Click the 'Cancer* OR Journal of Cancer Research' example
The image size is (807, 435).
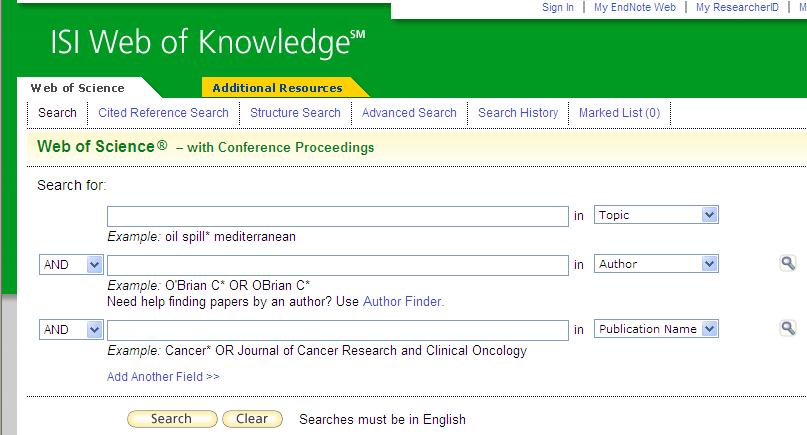click(x=346, y=351)
